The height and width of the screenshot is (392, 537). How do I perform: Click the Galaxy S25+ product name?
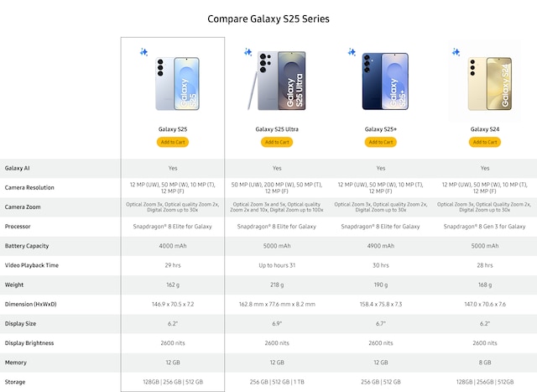[x=381, y=129]
